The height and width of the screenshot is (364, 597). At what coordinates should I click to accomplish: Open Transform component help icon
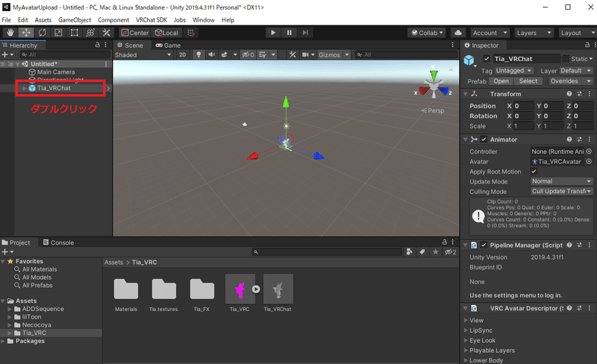click(x=569, y=94)
